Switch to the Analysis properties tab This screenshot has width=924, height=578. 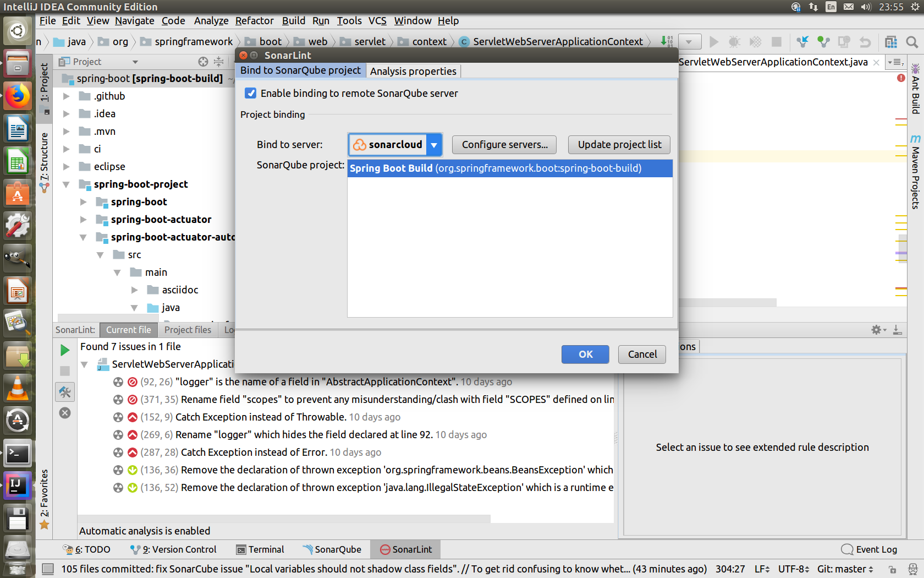click(x=413, y=70)
